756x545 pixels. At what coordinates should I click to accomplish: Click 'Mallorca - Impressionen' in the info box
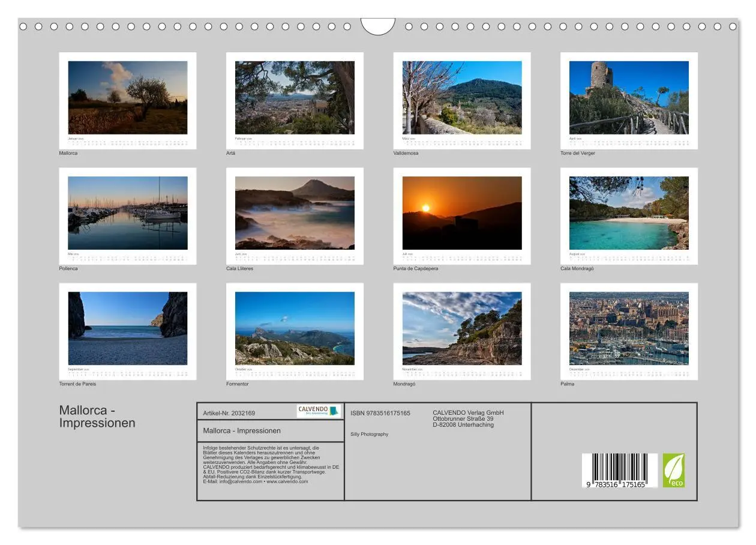(242, 430)
